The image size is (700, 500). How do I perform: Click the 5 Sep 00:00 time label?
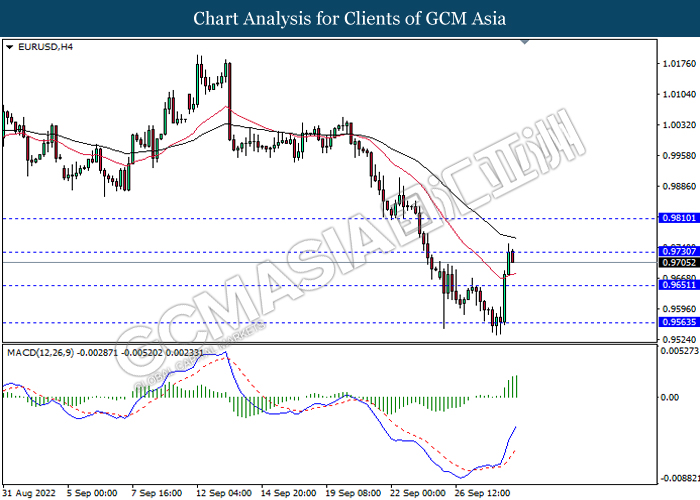(x=92, y=493)
